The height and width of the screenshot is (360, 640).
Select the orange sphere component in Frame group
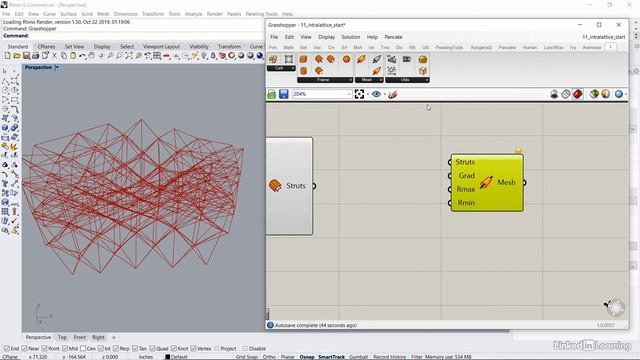[x=346, y=59]
